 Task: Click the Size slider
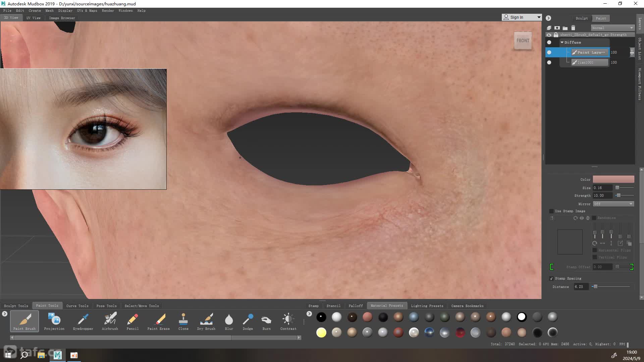625,188
